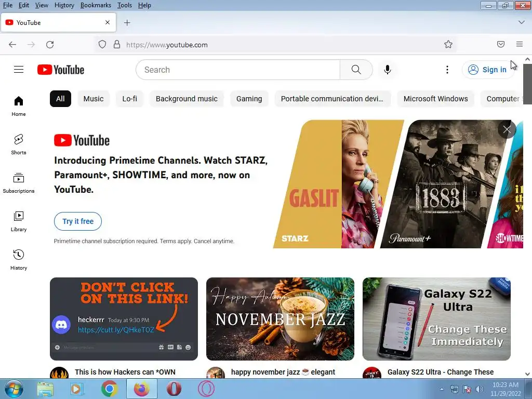This screenshot has width=532, height=399.
Task: Go back with the browser back arrow
Action: (12, 45)
